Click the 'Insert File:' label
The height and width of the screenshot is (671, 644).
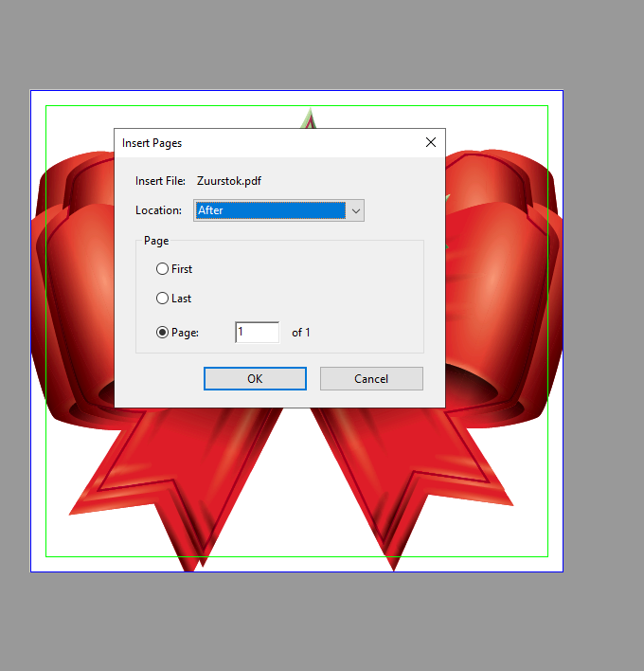point(160,181)
